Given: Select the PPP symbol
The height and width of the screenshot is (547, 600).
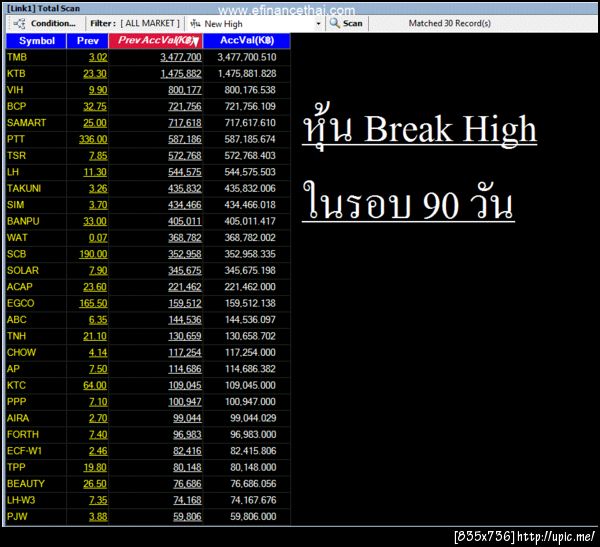Looking at the screenshot, I should [16, 402].
